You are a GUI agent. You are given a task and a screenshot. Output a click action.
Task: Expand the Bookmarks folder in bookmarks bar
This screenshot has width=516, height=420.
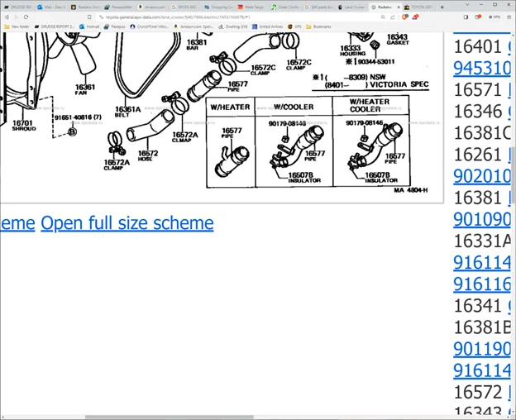pyautogui.click(x=319, y=26)
